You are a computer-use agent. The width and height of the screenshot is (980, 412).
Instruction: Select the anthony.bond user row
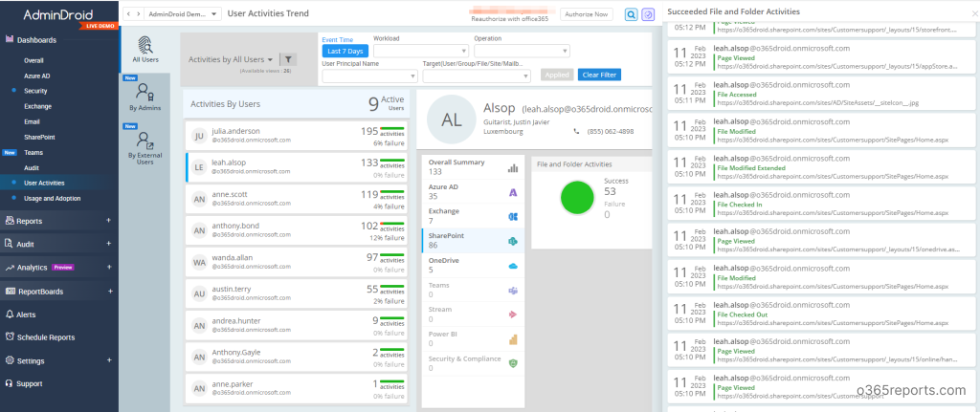tap(297, 231)
